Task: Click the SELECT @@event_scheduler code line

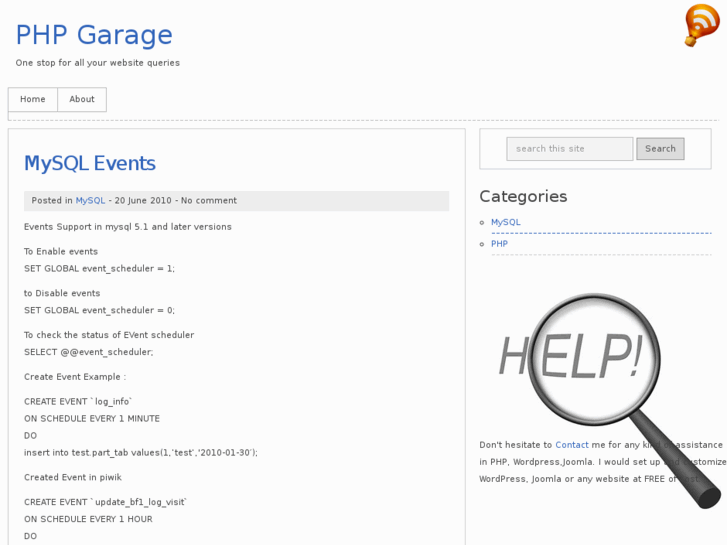Action: pyautogui.click(x=89, y=352)
